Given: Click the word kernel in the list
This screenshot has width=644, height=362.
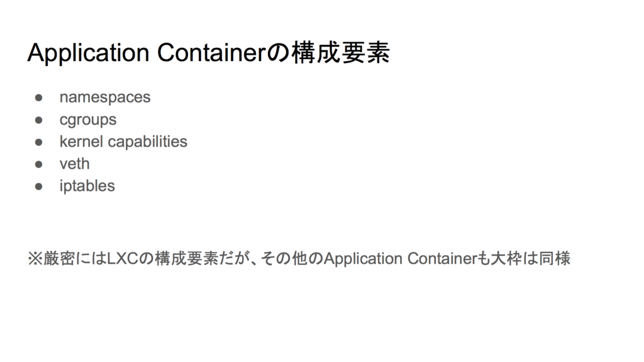Looking at the screenshot, I should [81, 142].
